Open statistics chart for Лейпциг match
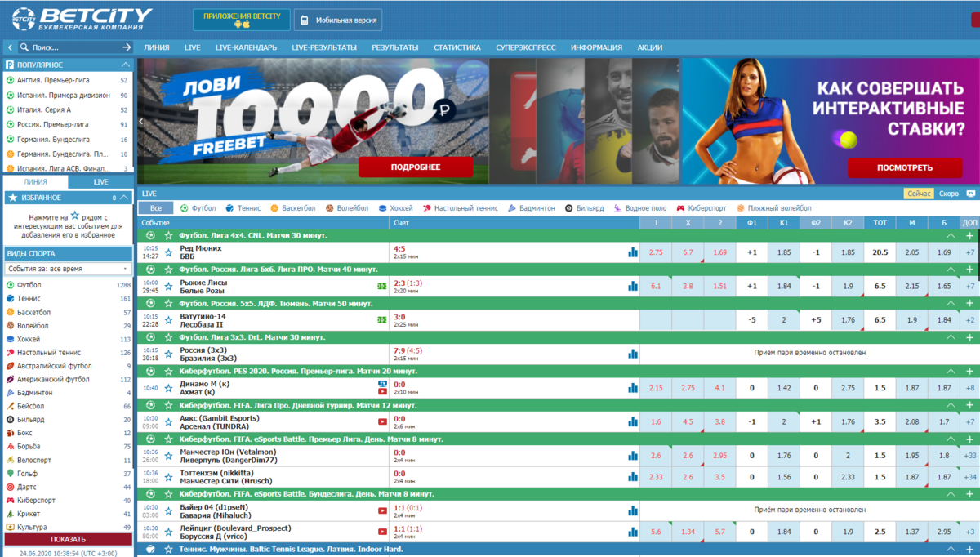The width and height of the screenshot is (980, 557). [x=633, y=532]
